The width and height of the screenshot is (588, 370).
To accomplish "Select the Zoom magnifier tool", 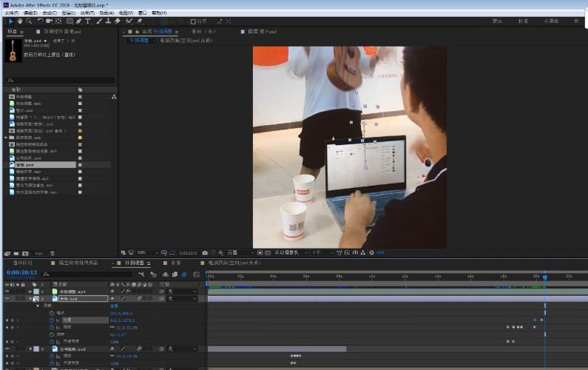I will (29, 21).
